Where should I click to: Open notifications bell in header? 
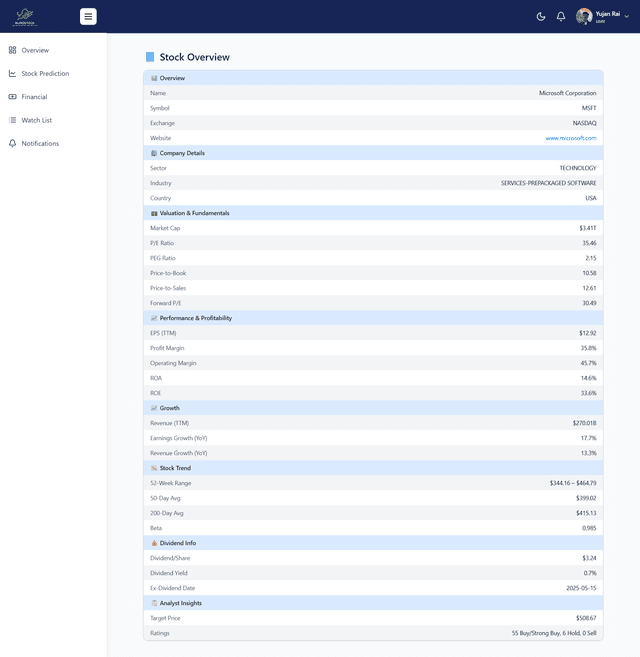point(561,16)
